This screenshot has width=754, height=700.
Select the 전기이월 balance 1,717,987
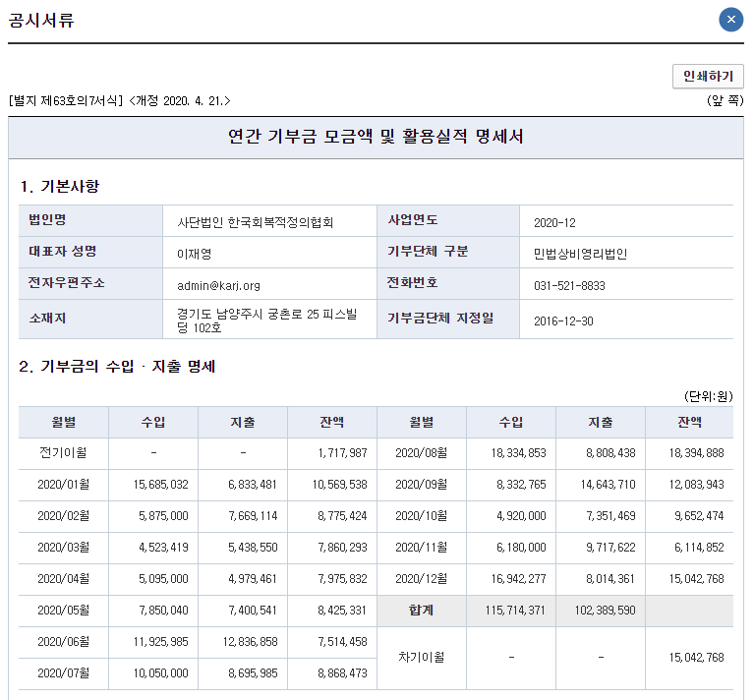pos(342,453)
